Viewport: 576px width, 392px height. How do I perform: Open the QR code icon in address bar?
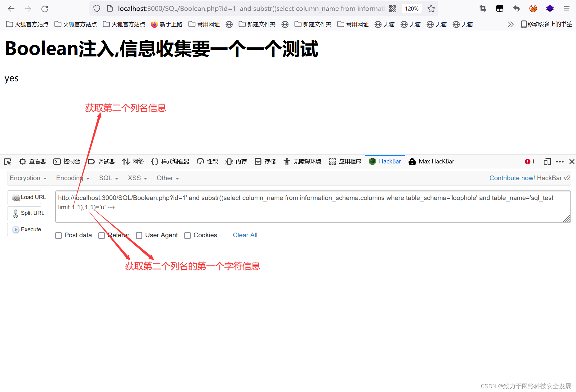[392, 9]
